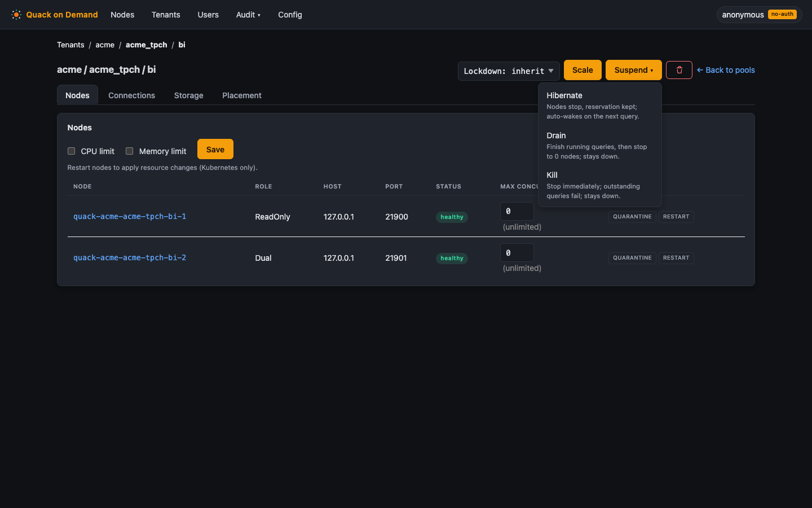Click the ROLE column header

[x=263, y=186]
